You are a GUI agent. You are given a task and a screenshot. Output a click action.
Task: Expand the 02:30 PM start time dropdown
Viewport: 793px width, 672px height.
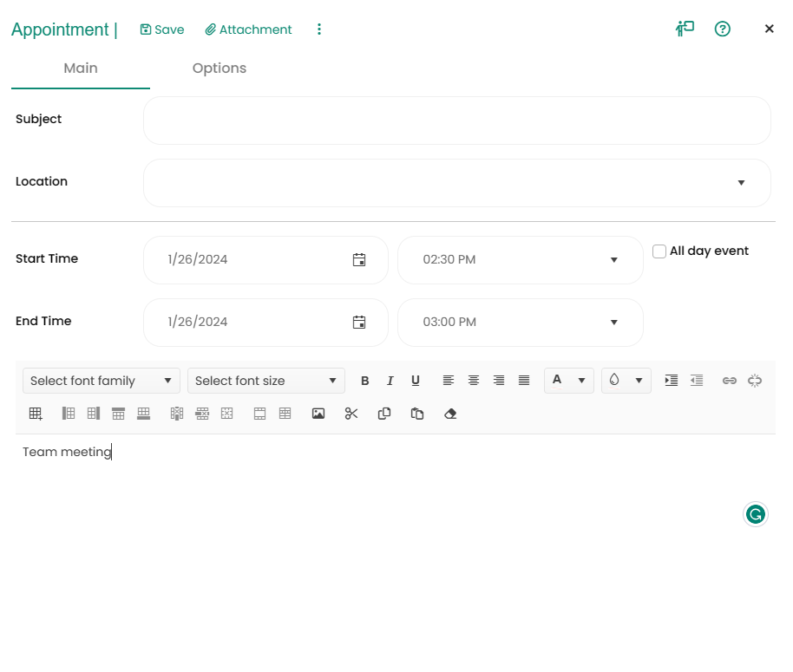click(613, 260)
